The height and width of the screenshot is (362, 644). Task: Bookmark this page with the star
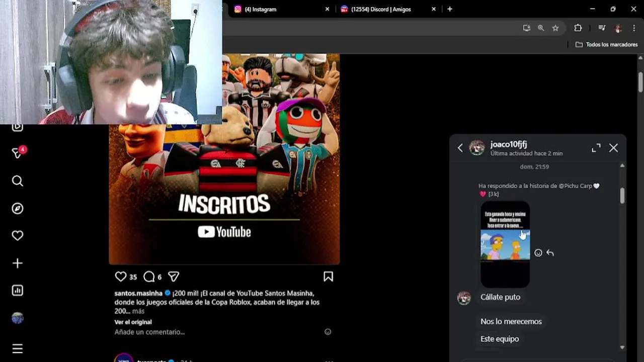click(555, 28)
